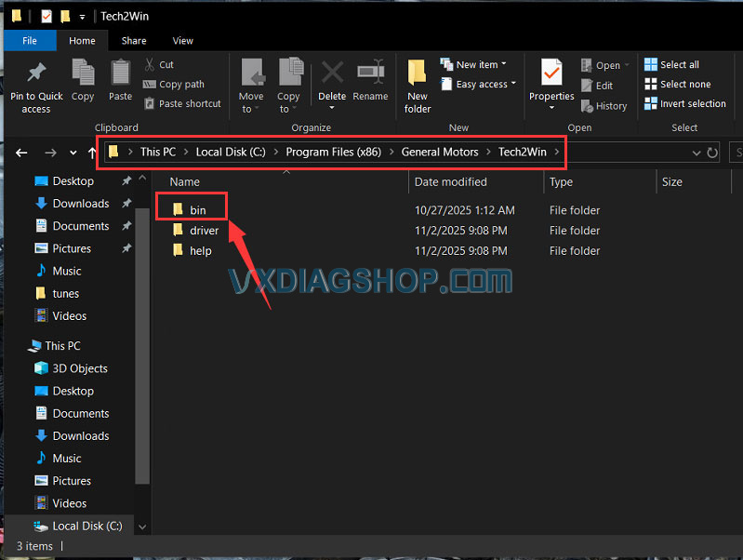
Task: Expand the Open button dropdown
Action: (x=627, y=65)
